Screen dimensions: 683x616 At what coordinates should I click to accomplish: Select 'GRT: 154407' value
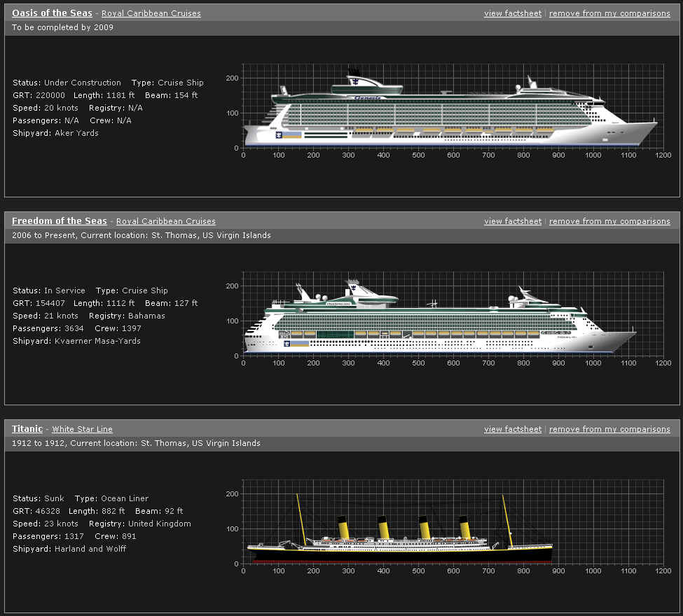pos(39,303)
